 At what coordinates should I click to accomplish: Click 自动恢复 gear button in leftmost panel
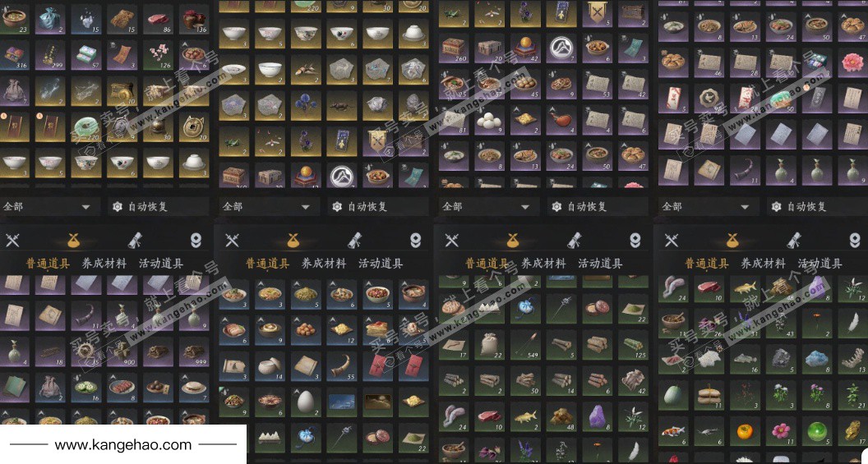(140, 207)
